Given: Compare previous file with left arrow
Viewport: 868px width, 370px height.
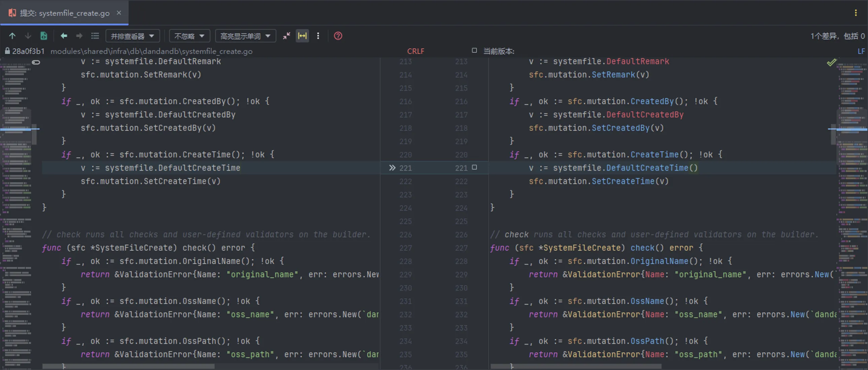Looking at the screenshot, I should 64,36.
